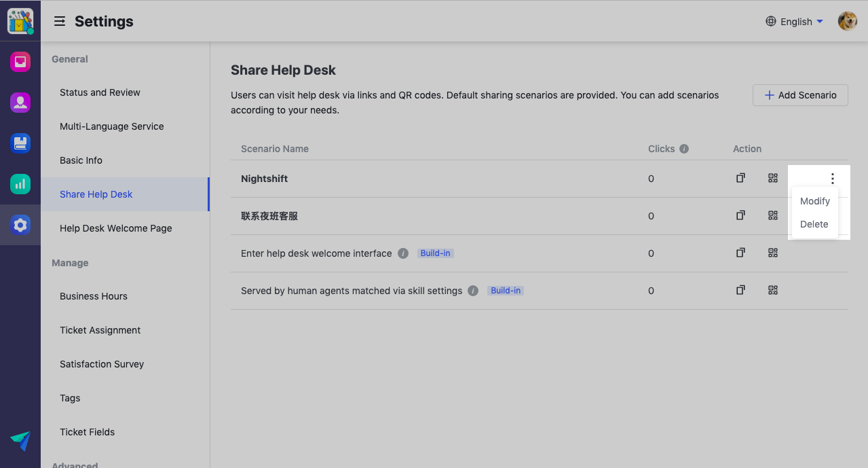Select Modify from the context menu
This screenshot has width=868, height=468.
(814, 201)
